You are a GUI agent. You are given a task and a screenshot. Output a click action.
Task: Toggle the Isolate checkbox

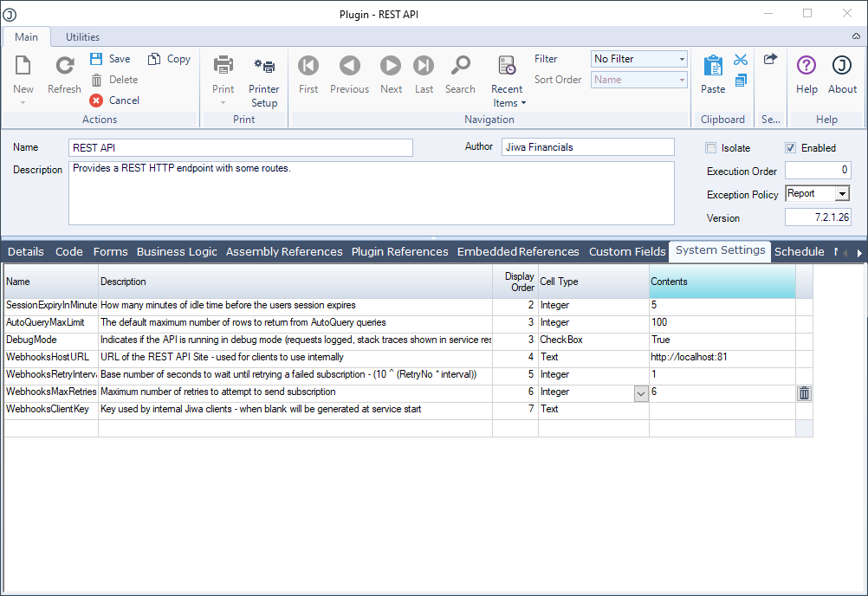[711, 148]
